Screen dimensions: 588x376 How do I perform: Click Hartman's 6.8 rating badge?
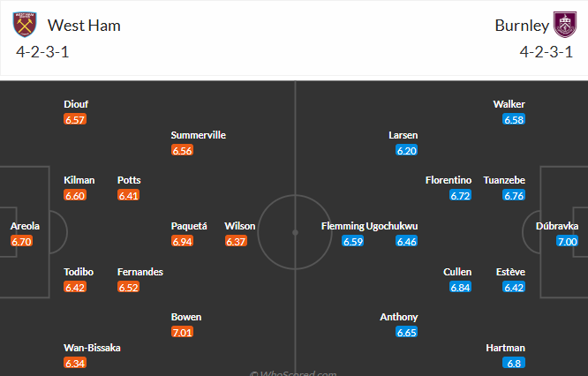point(514,363)
